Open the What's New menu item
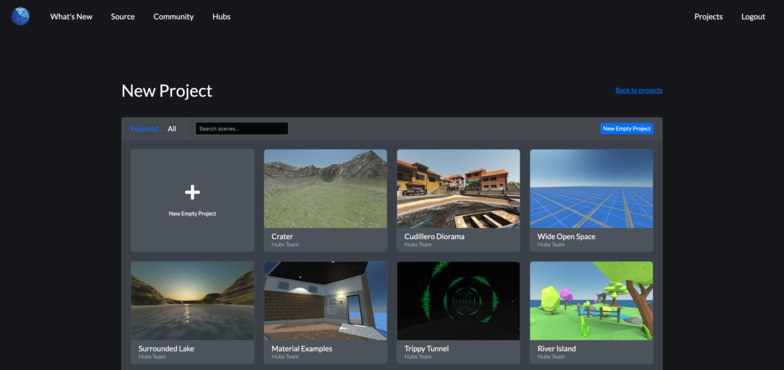Screen dimensions: 784x370 [x=71, y=16]
